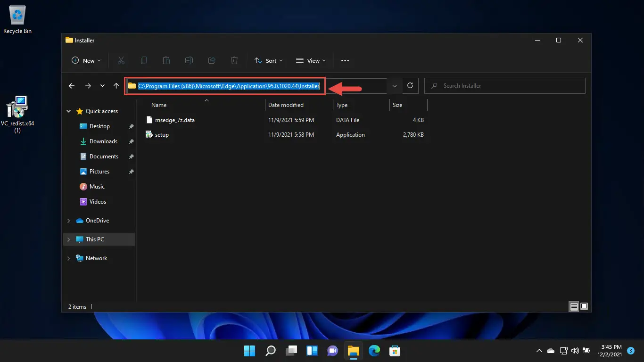Click the Rename icon in toolbar
The height and width of the screenshot is (362, 644).
(189, 60)
